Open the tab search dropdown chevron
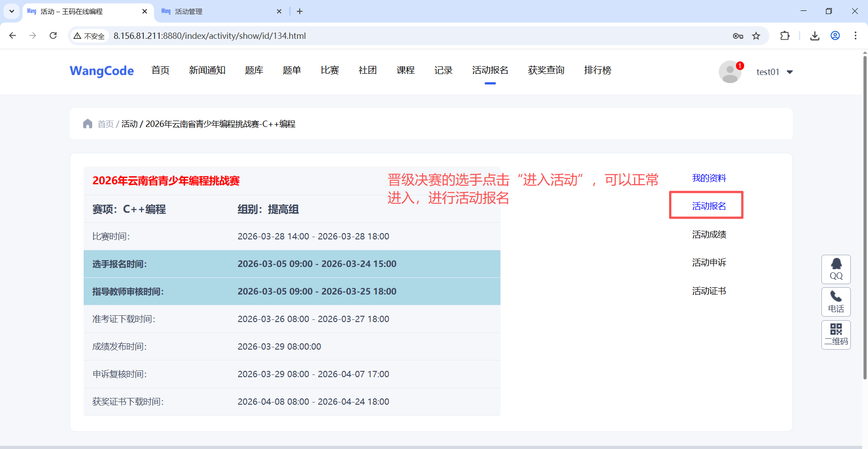The width and height of the screenshot is (868, 449). click(12, 11)
